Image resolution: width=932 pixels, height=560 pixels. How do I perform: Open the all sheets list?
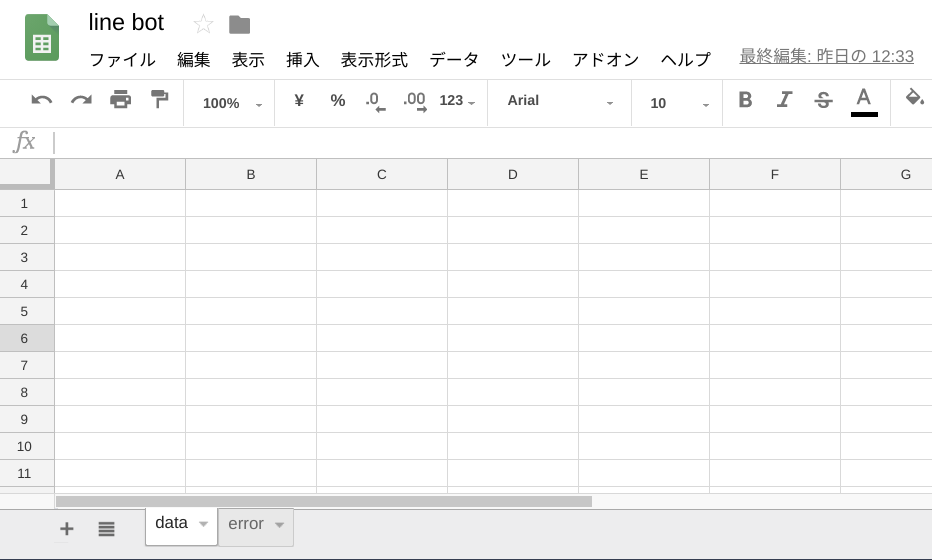(x=106, y=528)
